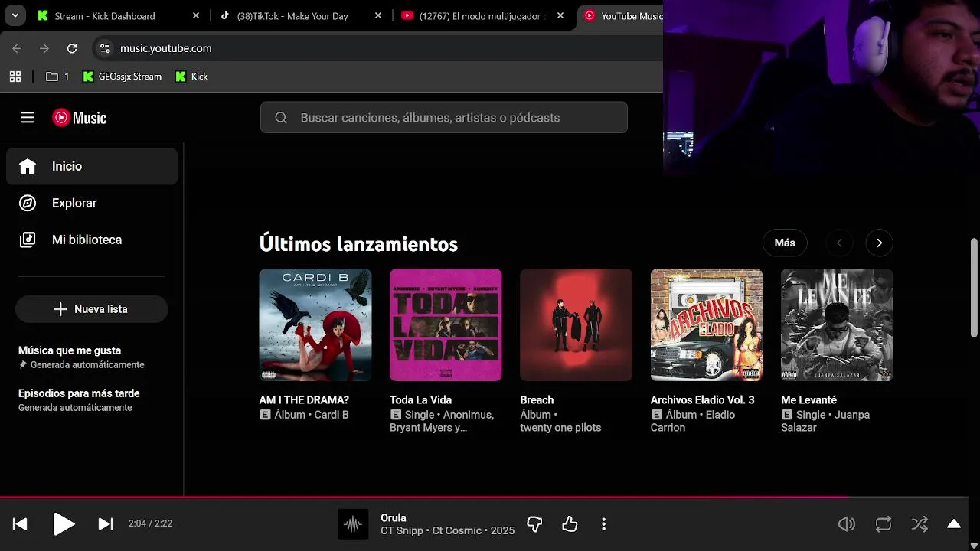Close the El modo multijugador tab
Screen dimensions: 980x551
pos(560,15)
